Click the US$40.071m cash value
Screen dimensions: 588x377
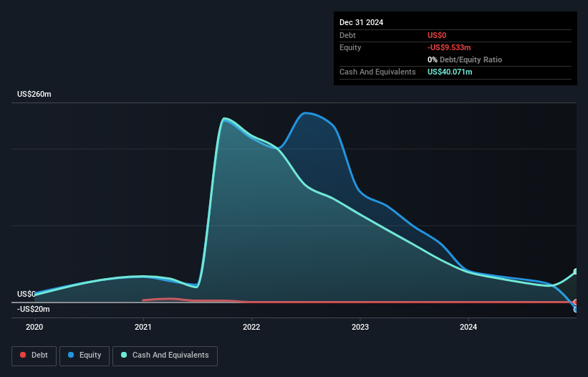point(450,72)
